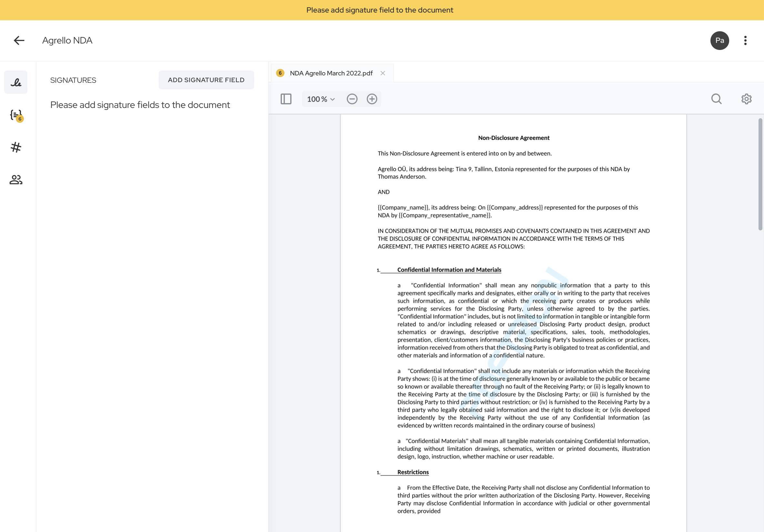Click the ADD SIGNATURE FIELD button

click(x=206, y=80)
